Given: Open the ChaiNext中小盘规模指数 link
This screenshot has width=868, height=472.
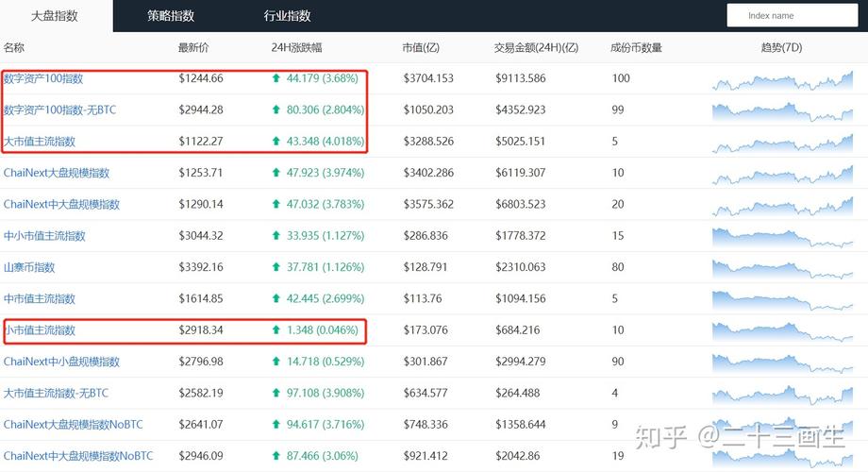Looking at the screenshot, I should pyautogui.click(x=61, y=362).
